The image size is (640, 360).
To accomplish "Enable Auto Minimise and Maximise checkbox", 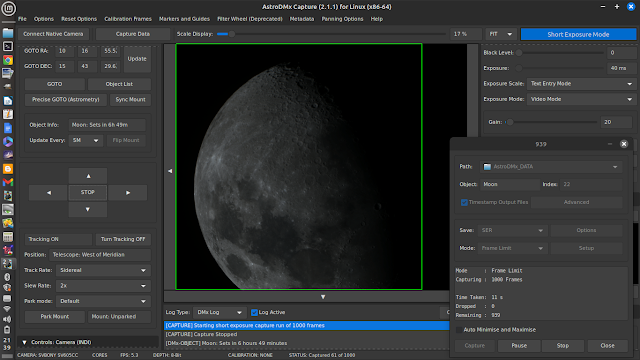I will pyautogui.click(x=459, y=330).
